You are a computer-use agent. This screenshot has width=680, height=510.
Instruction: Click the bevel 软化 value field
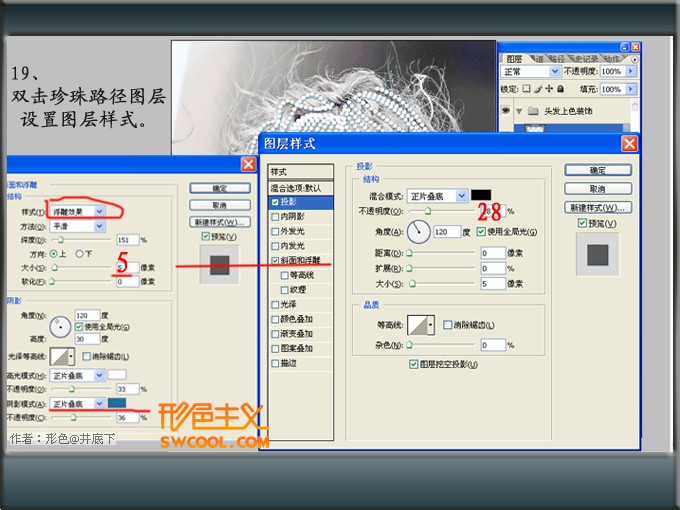(128, 282)
